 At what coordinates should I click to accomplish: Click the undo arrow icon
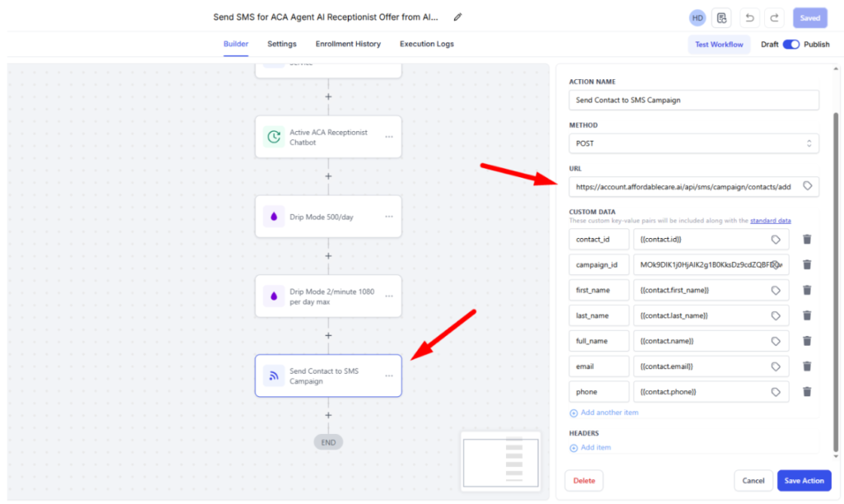tap(749, 18)
